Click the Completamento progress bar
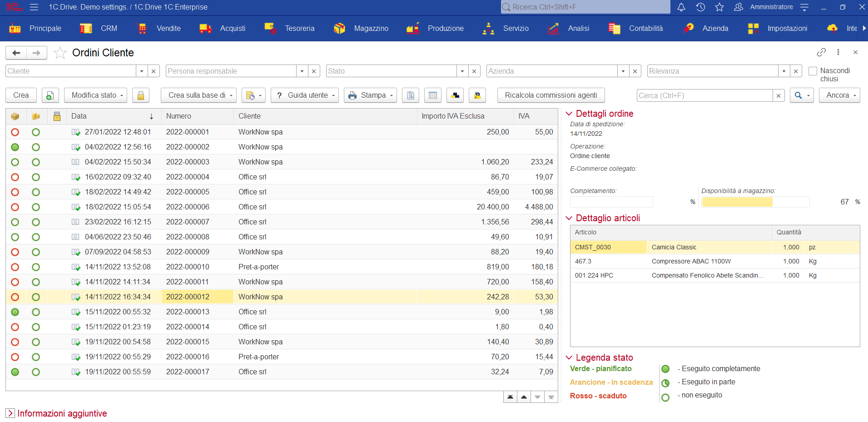 [611, 202]
